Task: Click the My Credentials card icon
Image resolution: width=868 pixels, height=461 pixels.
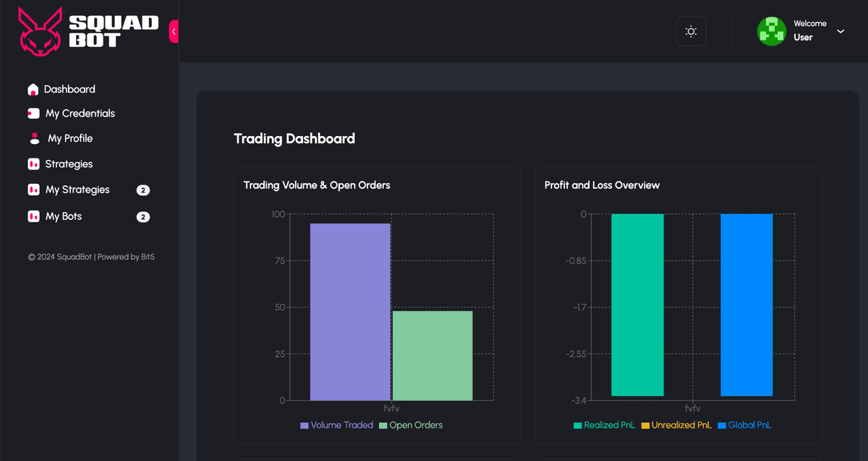Action: (x=33, y=113)
